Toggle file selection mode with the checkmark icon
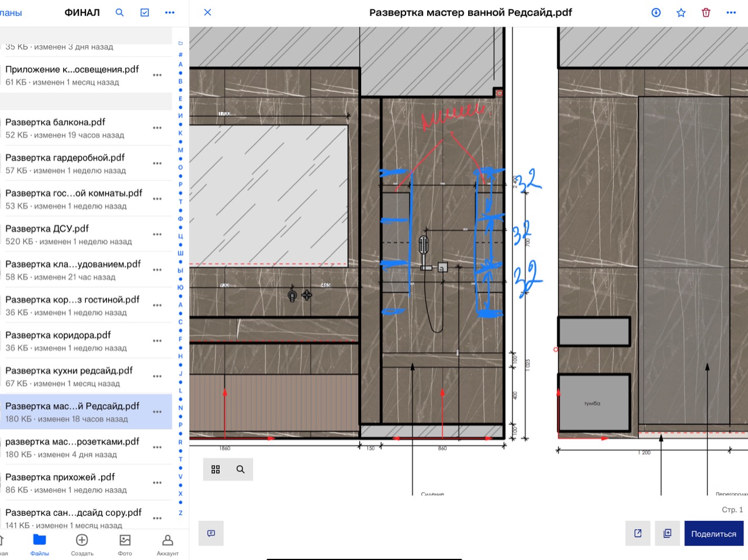 (145, 12)
